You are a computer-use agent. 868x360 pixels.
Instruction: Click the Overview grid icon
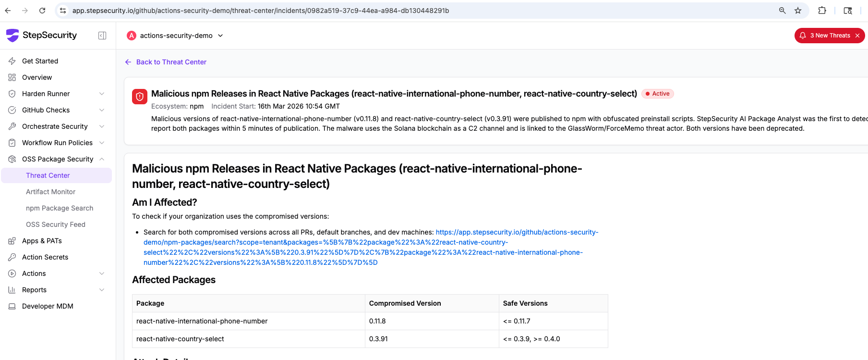pyautogui.click(x=12, y=77)
